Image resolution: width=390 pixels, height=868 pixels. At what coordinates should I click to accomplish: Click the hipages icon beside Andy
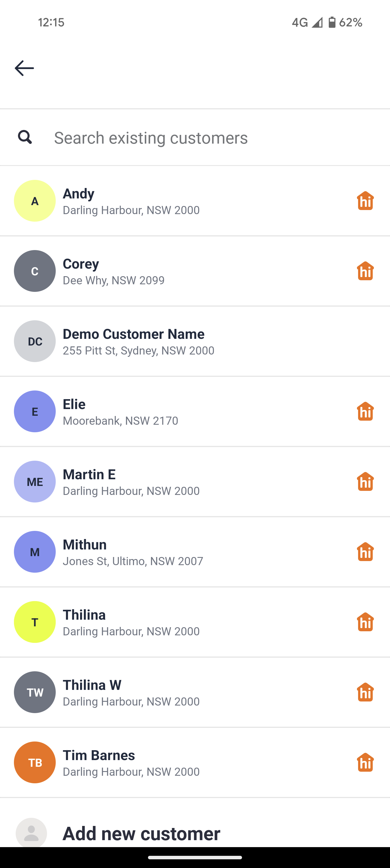pyautogui.click(x=365, y=201)
